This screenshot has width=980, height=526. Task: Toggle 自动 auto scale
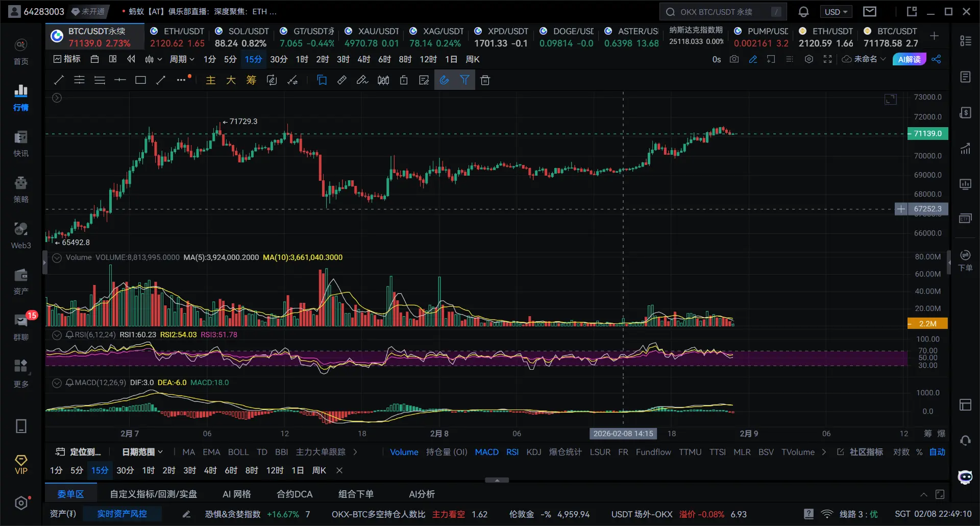point(937,452)
